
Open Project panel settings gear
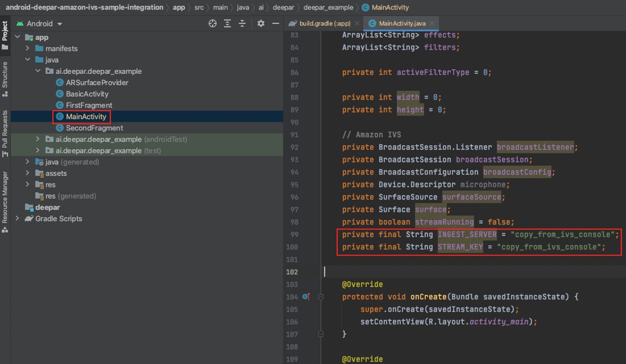pyautogui.click(x=261, y=24)
